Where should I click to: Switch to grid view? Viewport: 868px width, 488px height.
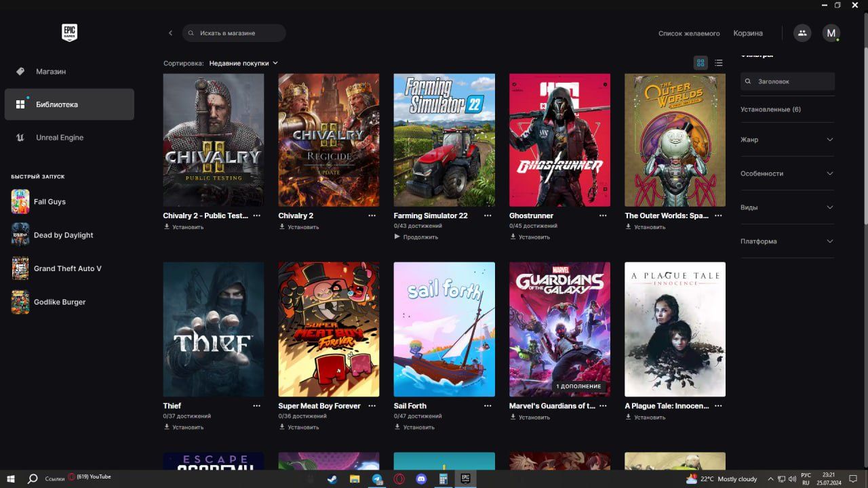point(701,63)
